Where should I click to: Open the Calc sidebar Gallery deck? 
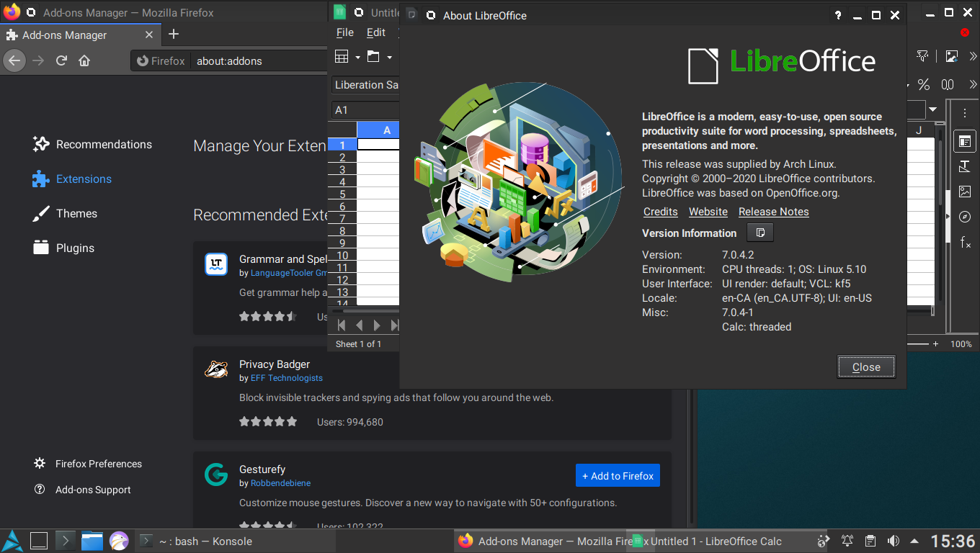click(965, 192)
